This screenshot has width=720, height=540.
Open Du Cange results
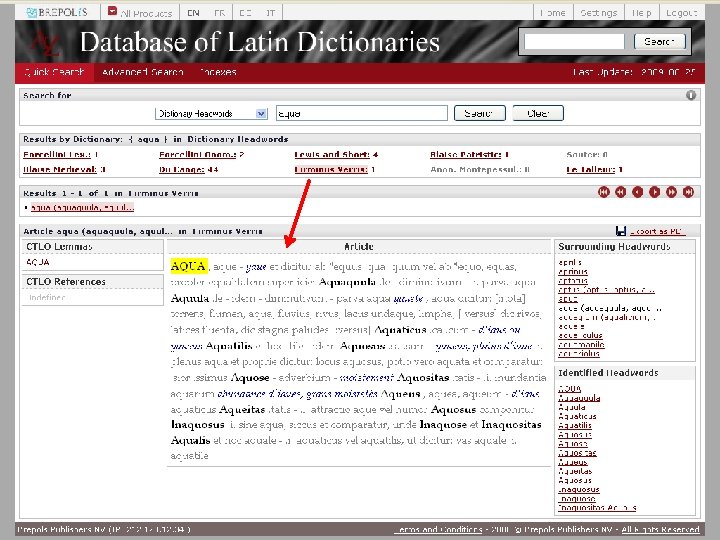coord(182,169)
